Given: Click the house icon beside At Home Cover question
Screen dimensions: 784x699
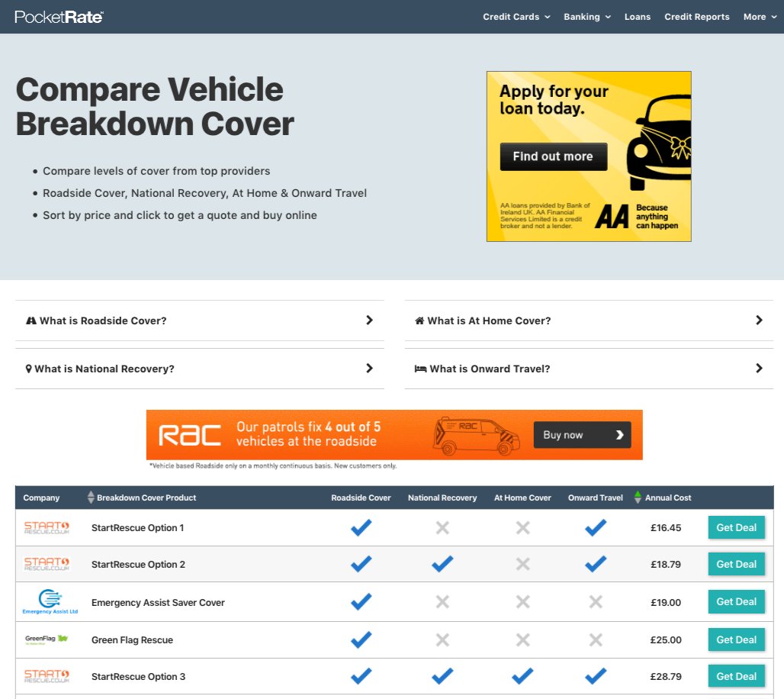Looking at the screenshot, I should (419, 321).
